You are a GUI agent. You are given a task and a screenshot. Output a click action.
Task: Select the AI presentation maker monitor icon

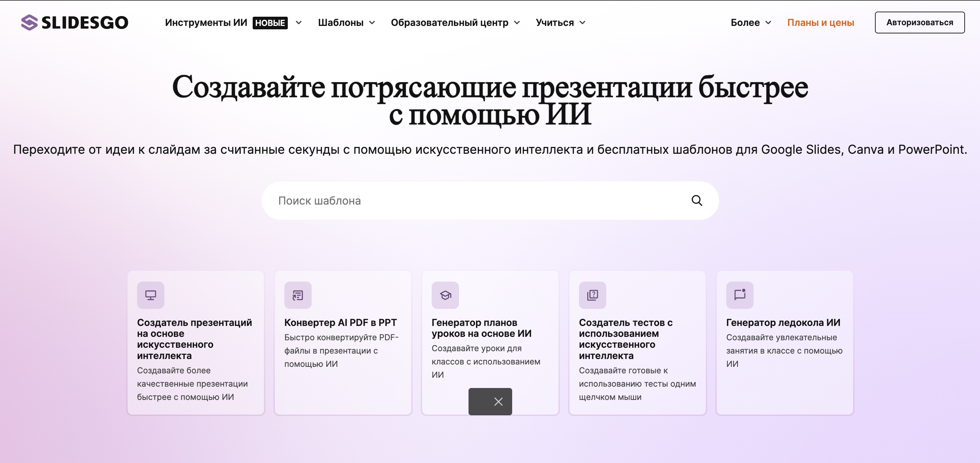(x=150, y=295)
